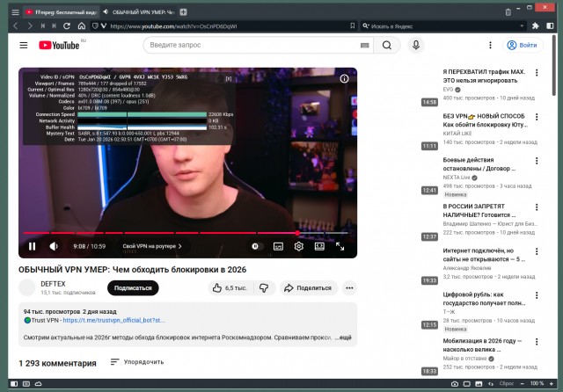Screen dimensions: 563x392
Task: Toggle video autoplay switch
Action: pos(258,246)
